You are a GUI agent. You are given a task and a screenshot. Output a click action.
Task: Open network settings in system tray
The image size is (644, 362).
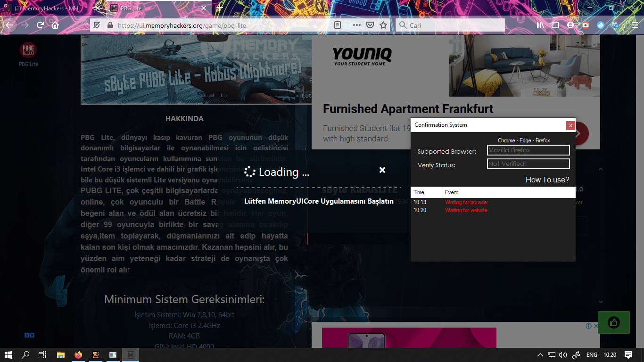[552, 355]
